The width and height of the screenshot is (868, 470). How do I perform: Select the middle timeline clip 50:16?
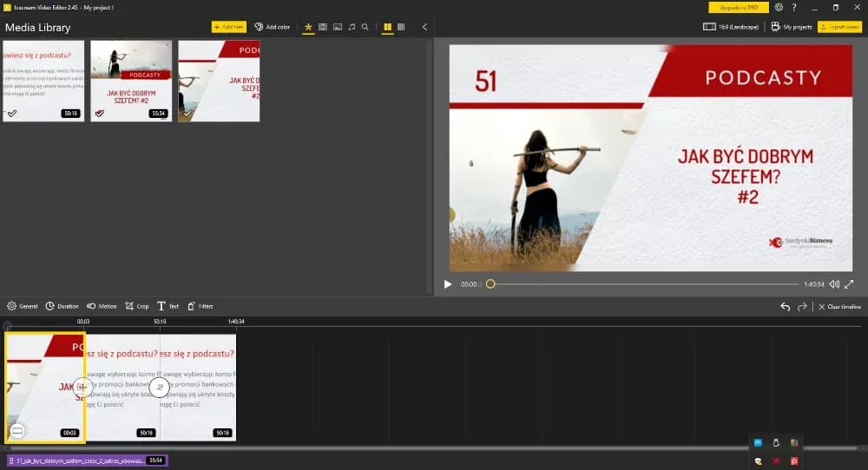[123, 387]
